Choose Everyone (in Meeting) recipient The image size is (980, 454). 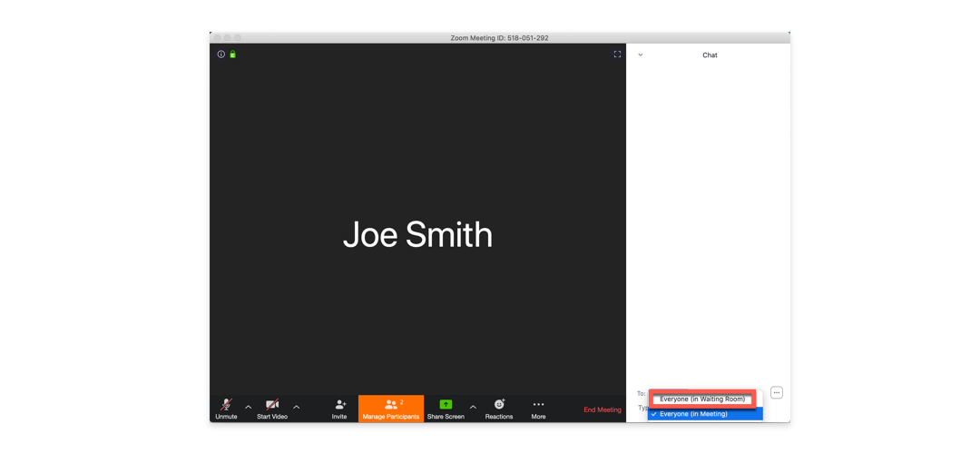click(x=704, y=414)
